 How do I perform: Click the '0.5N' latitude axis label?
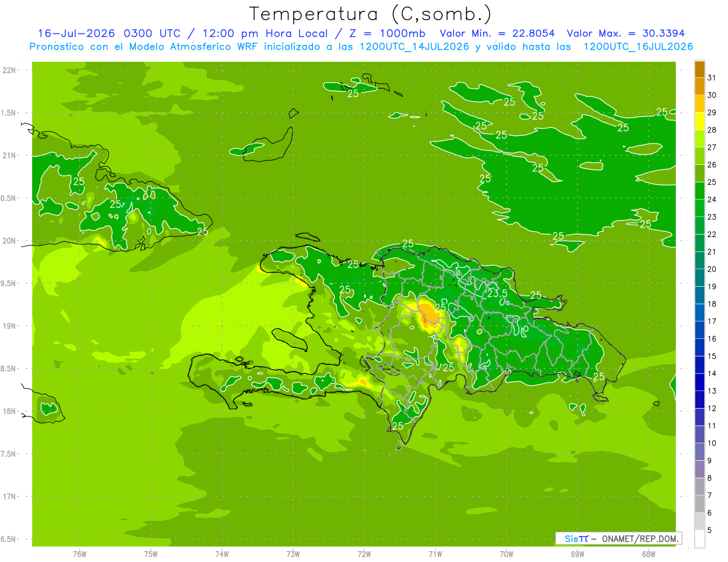[x=9, y=198]
